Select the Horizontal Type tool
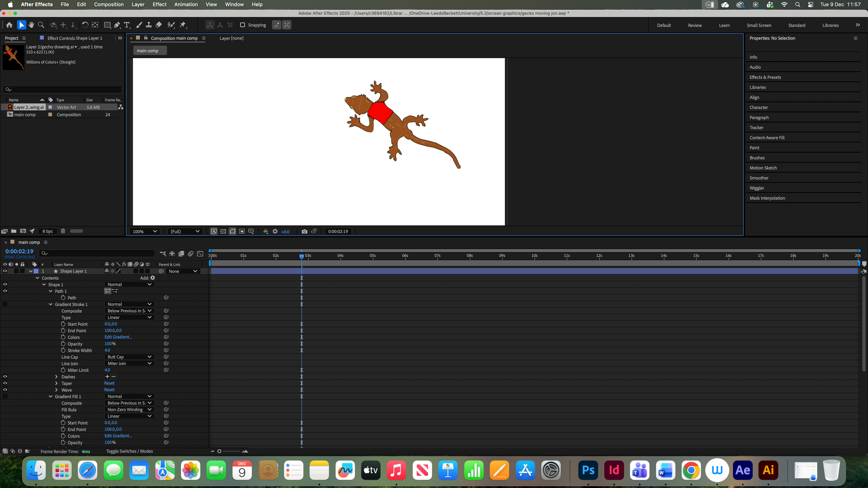Screen dimensions: 868x488 [x=127, y=25]
